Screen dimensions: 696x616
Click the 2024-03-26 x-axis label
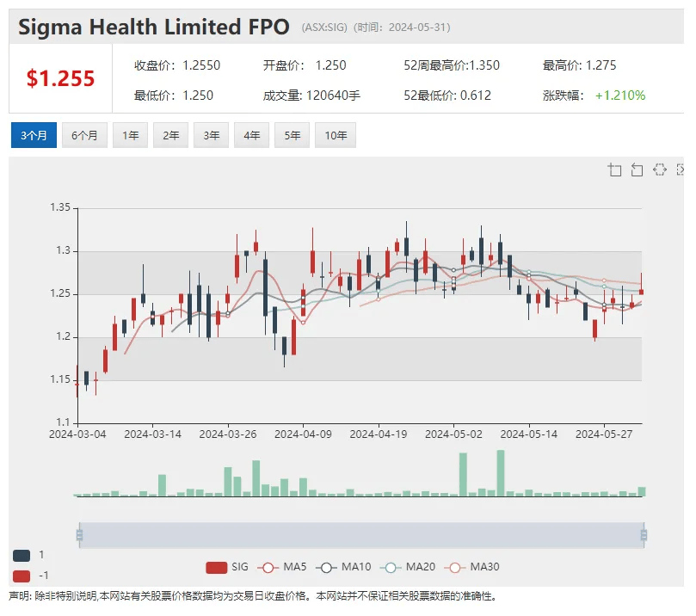click(228, 434)
